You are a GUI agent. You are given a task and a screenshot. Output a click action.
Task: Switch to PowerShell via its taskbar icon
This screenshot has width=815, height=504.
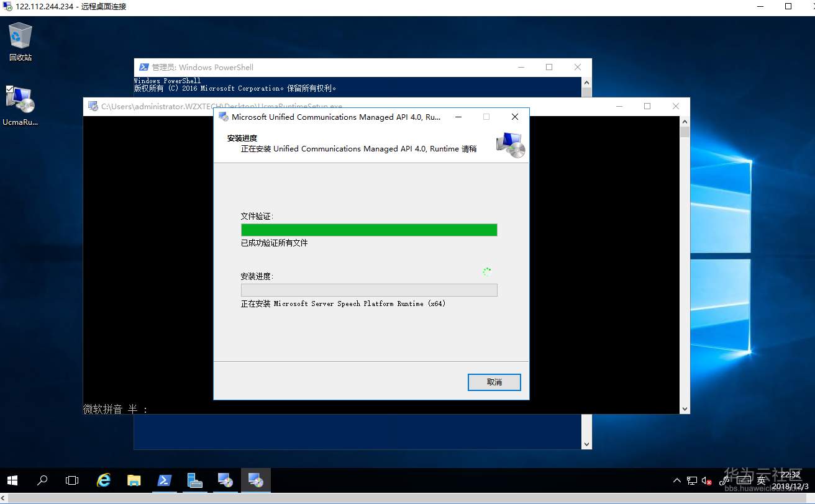pos(164,480)
